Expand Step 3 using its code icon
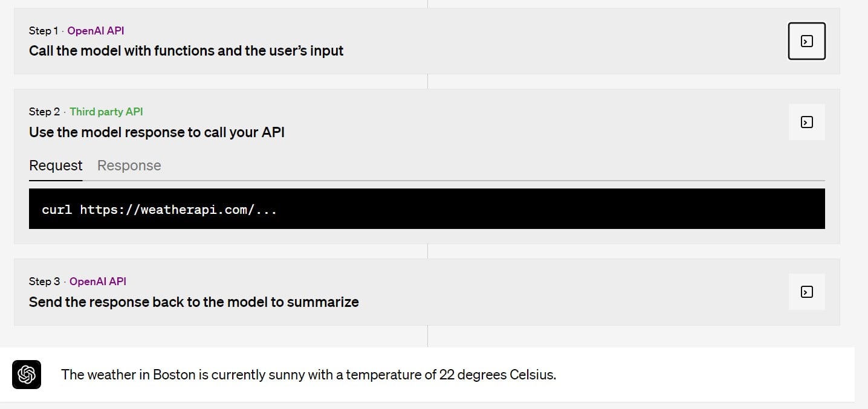Viewport: 868px width, 409px height. [806, 292]
